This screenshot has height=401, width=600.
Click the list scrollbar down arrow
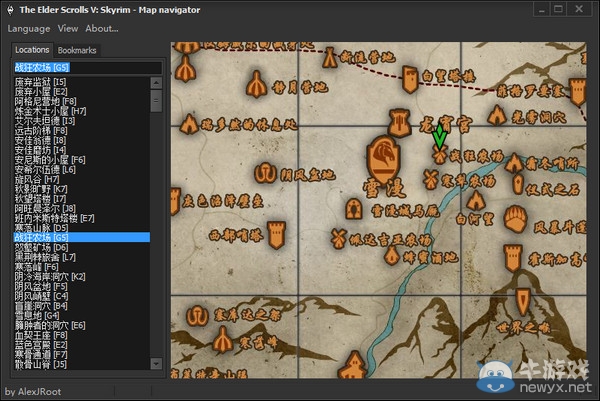[x=156, y=364]
